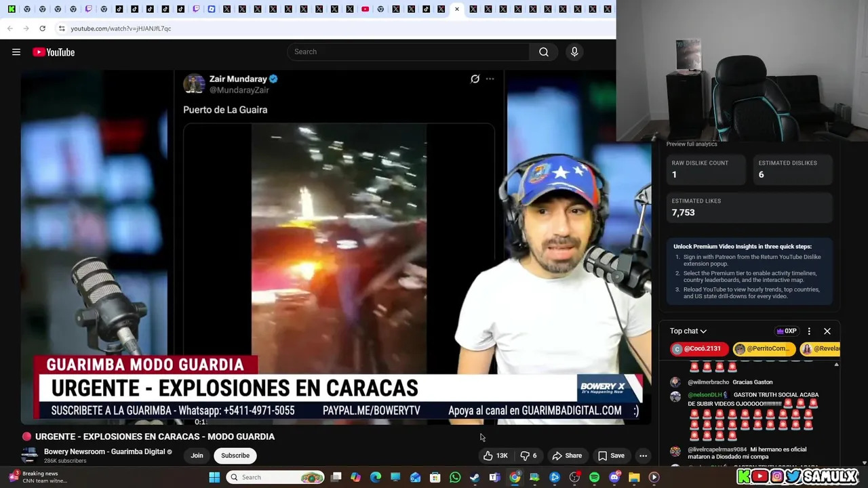Start voice search with microphone icon
Screen dimensions: 868x488
tap(574, 52)
